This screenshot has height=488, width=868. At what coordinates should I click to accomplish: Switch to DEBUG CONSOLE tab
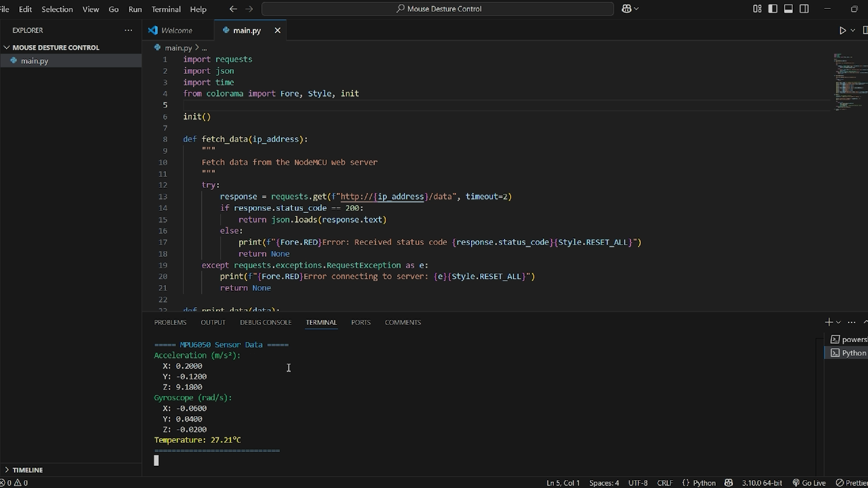[x=266, y=322]
